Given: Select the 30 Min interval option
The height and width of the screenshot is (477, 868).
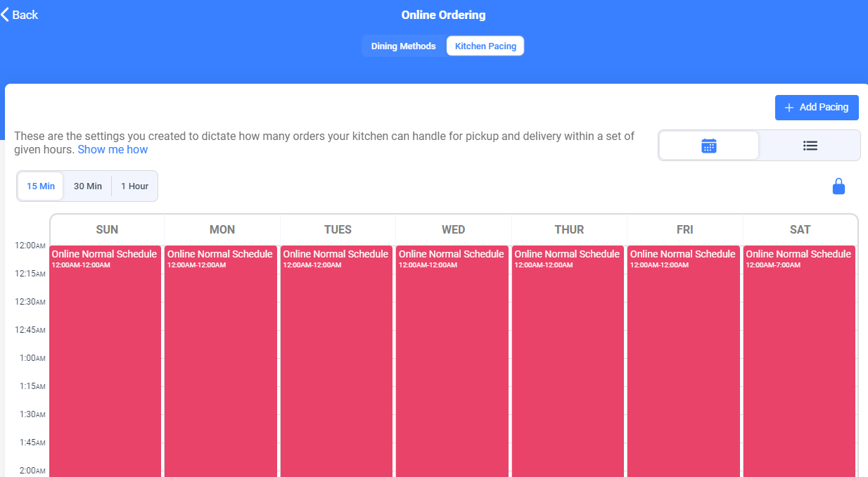Looking at the screenshot, I should [x=88, y=186].
